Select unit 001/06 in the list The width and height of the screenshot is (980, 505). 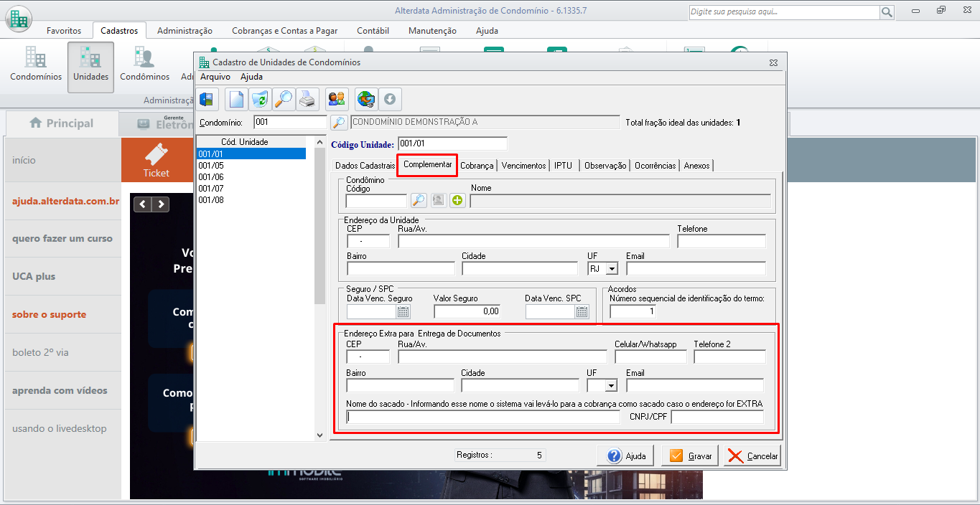(211, 177)
